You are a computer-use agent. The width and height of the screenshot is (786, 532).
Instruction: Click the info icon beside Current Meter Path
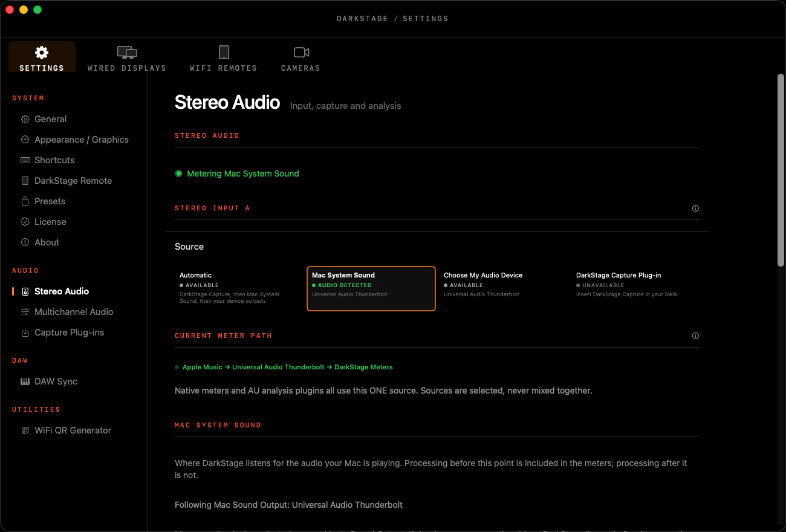[x=695, y=336]
